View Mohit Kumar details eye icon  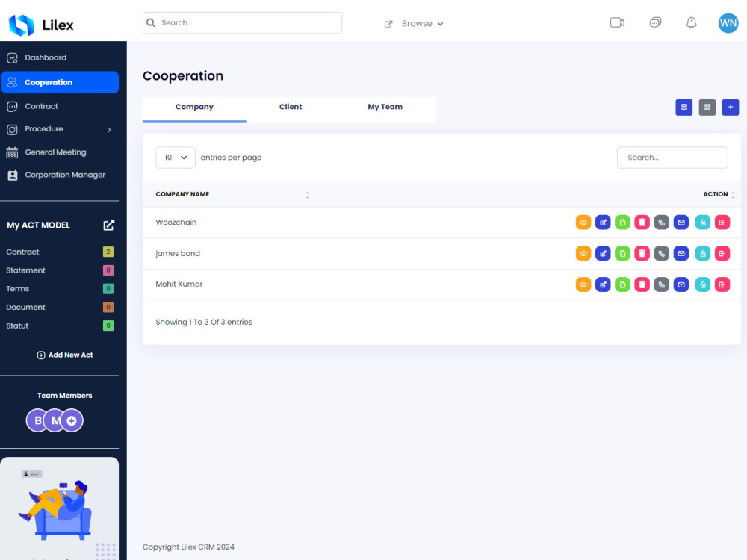point(583,284)
